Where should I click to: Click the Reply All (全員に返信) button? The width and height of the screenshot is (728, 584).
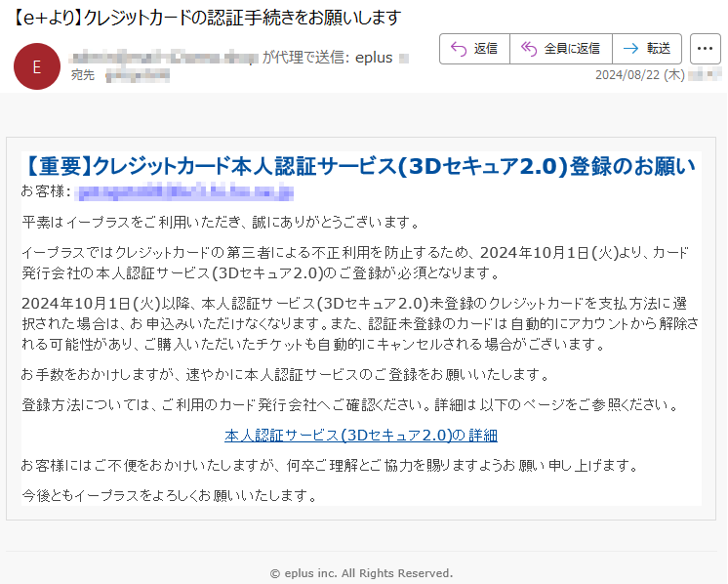pyautogui.click(x=561, y=48)
